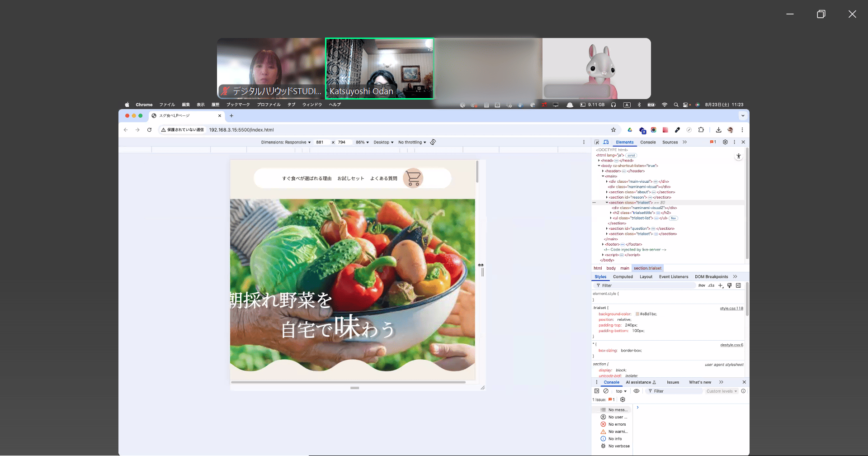This screenshot has height=456, width=868.
Task: Show more DevTools panel tabs next to Sources
Action: [685, 142]
